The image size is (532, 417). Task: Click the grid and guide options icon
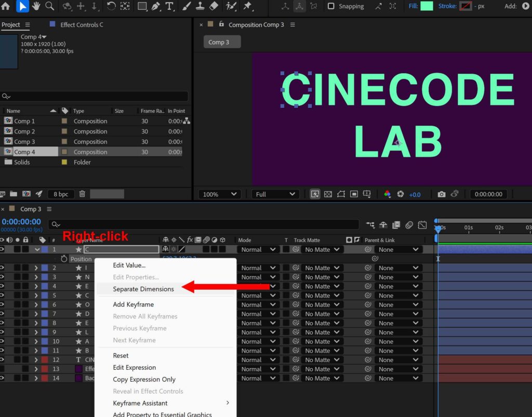pos(367,194)
